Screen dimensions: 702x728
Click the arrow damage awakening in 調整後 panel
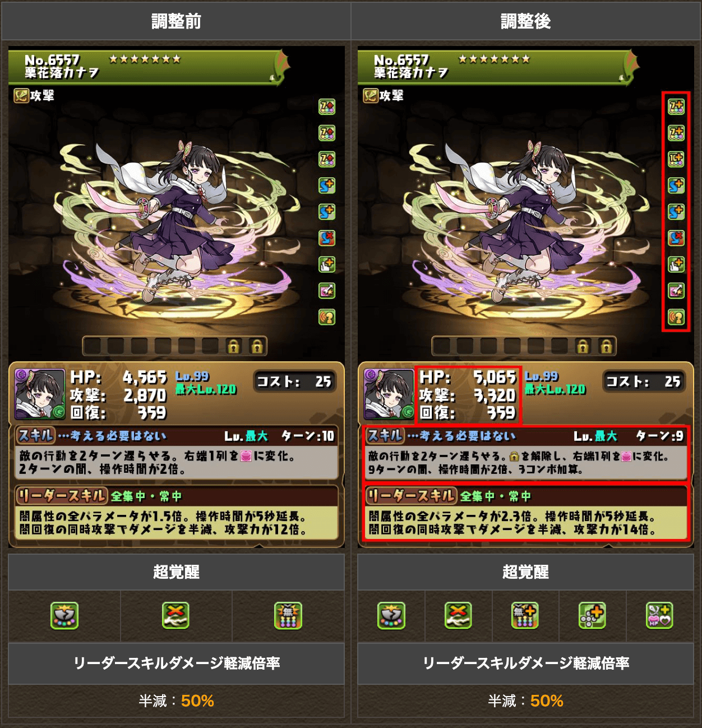[676, 291]
